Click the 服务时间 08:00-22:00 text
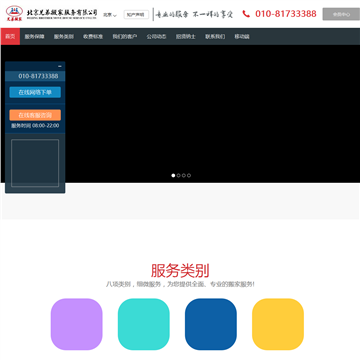 (x=35, y=126)
